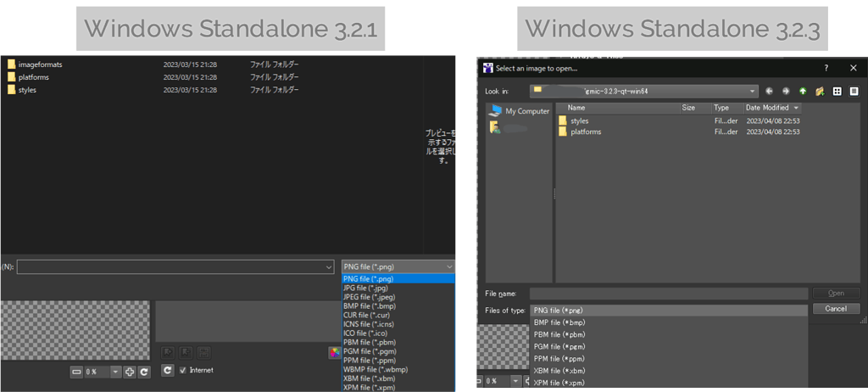Click the file name field in the 3.2.1 dialog
Viewport: 868px width, 392px height.
[x=175, y=266]
